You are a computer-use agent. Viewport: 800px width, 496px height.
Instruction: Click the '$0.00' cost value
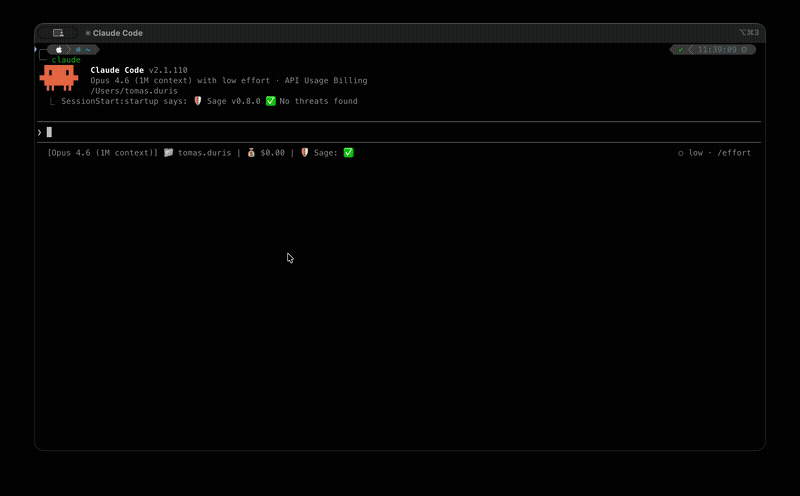click(272, 153)
